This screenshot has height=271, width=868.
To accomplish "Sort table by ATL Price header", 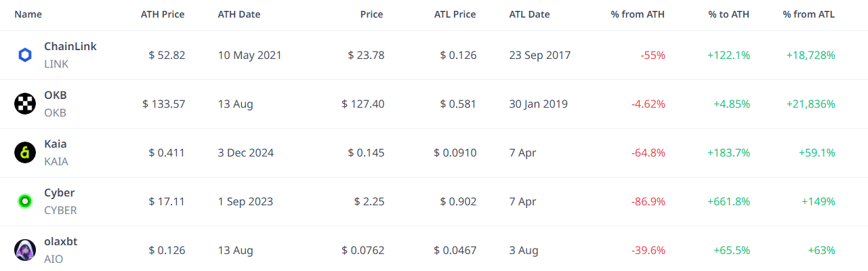I will [x=455, y=14].
